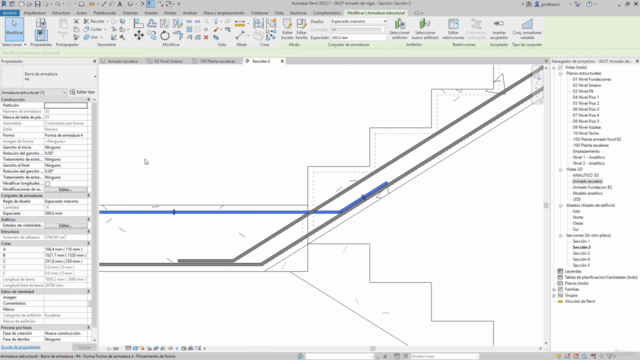Screen dimensions: 640x360
Task: Open Armado Fundacion B2 3D view
Action: coord(592,187)
